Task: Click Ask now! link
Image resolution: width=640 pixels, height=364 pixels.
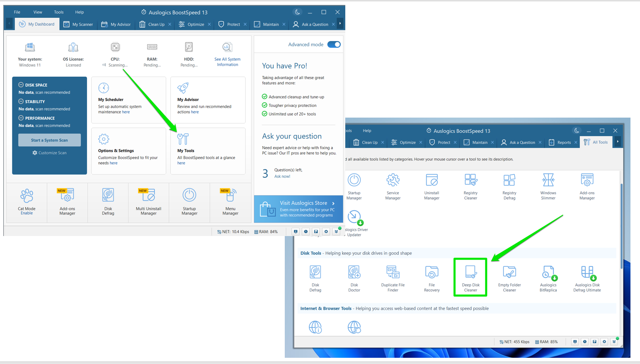Action: (282, 176)
